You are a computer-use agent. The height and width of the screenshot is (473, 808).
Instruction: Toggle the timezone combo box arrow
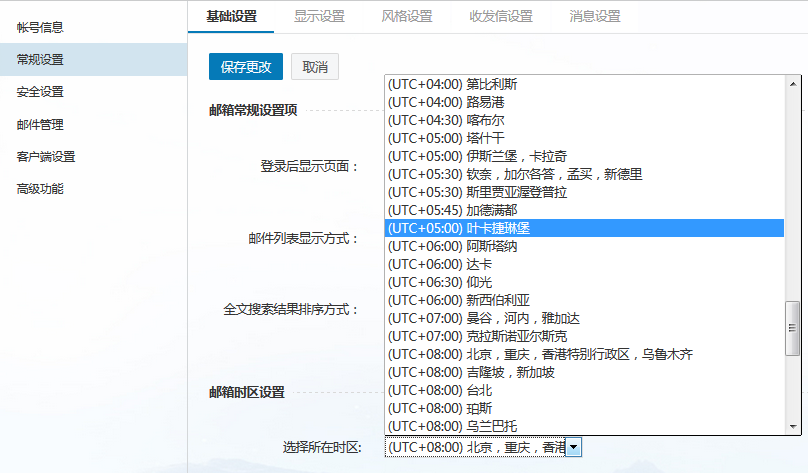[x=574, y=447]
